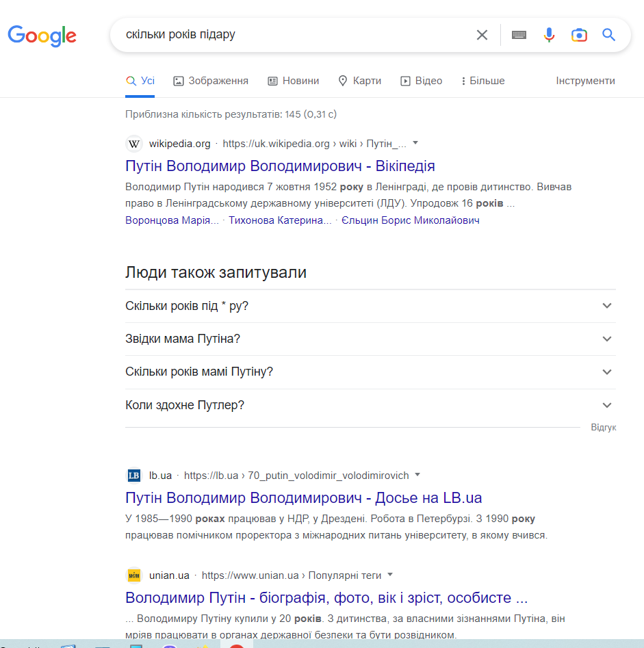Start voice search with microphone icon

[x=549, y=35]
